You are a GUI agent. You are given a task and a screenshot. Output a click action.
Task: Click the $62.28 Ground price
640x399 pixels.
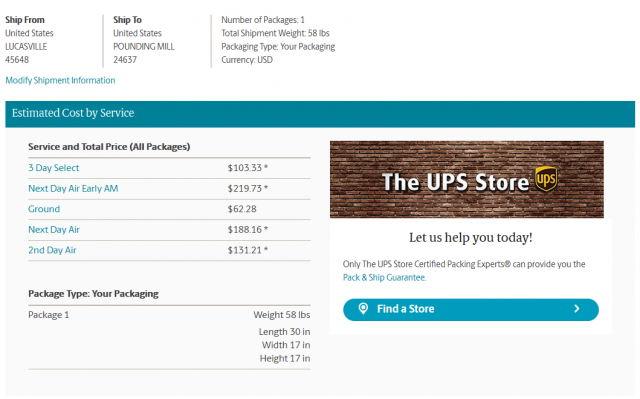pos(242,209)
